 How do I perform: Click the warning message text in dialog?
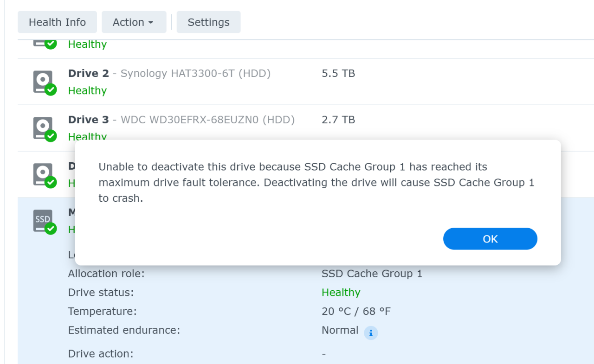(316, 182)
